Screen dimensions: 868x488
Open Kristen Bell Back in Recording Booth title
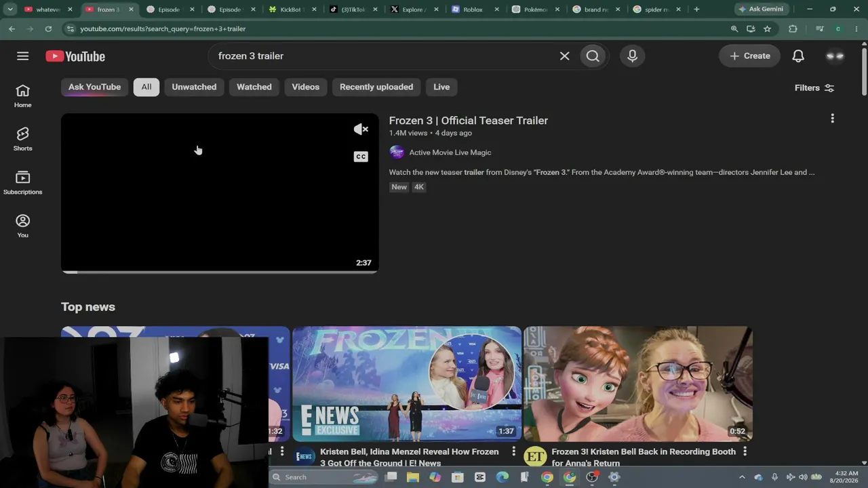[x=644, y=457]
